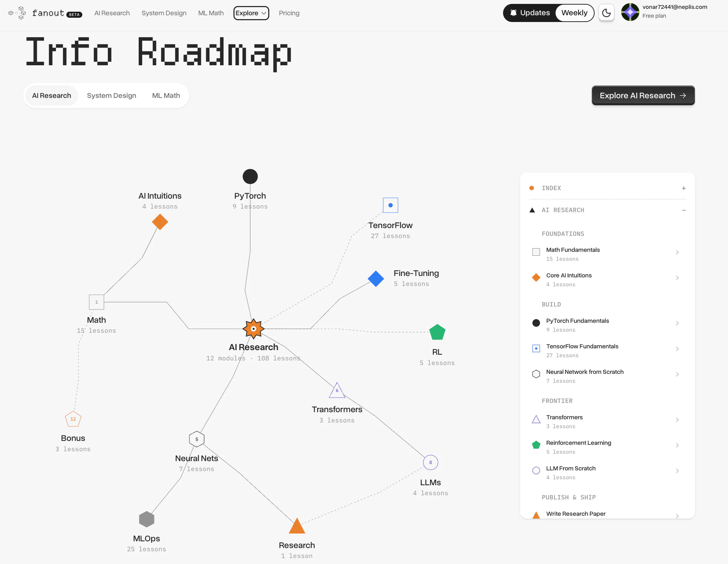Select the Weekly toggle option

[574, 13]
